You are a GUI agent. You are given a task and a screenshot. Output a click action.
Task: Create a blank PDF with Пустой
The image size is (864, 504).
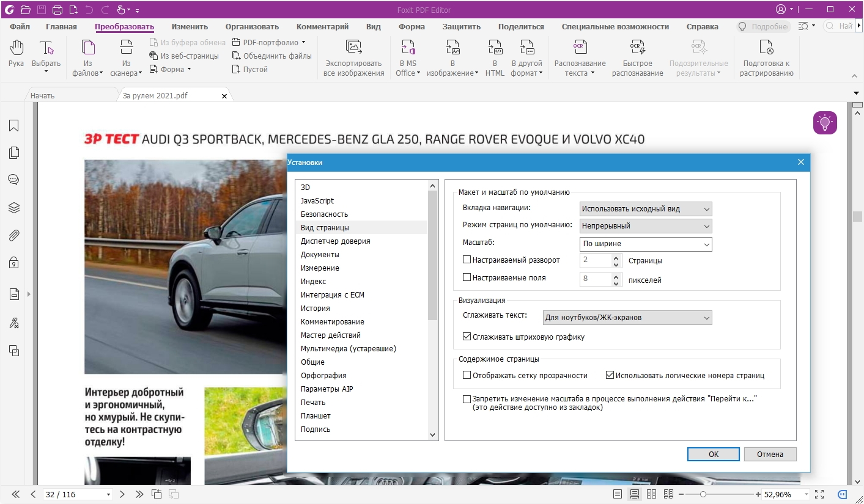[250, 69]
